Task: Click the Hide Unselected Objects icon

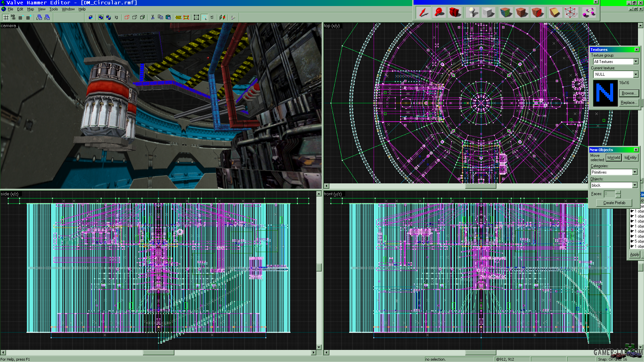Action: click(135, 17)
